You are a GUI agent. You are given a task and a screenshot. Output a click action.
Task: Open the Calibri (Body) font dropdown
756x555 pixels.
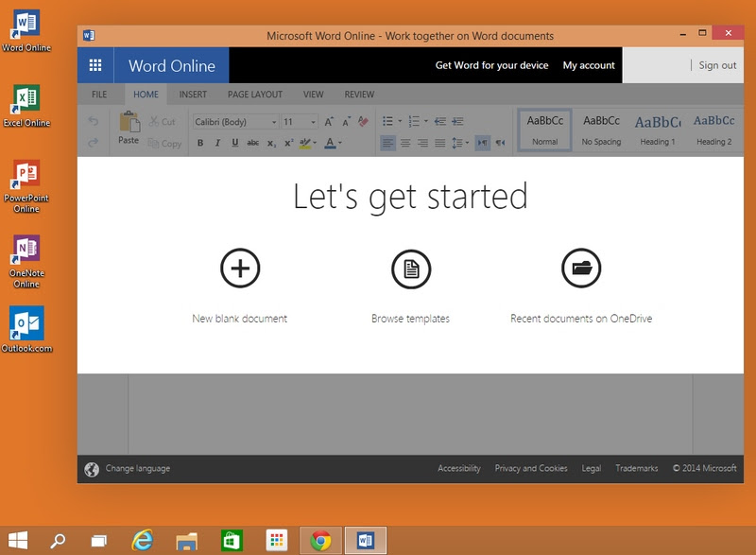coord(235,122)
